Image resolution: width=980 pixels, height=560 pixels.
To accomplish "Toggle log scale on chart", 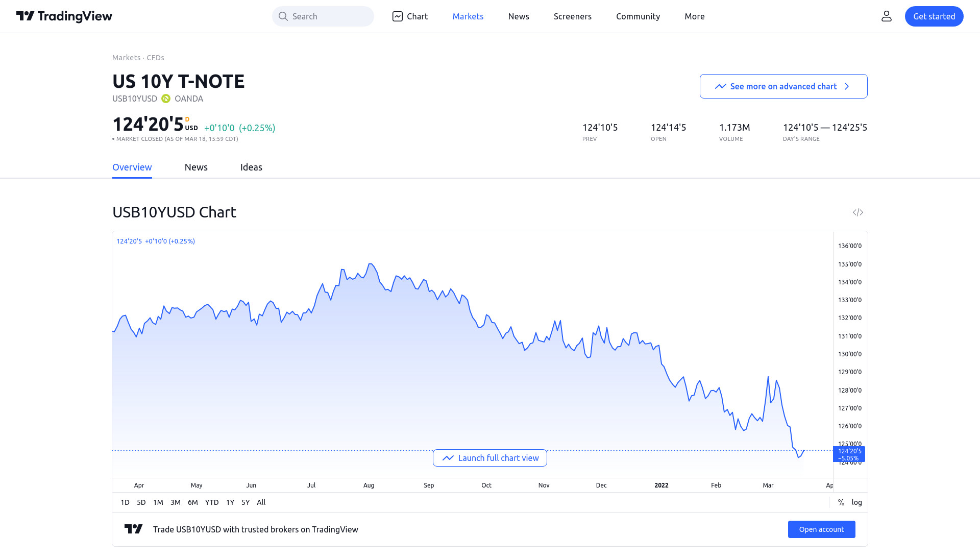I will click(857, 502).
